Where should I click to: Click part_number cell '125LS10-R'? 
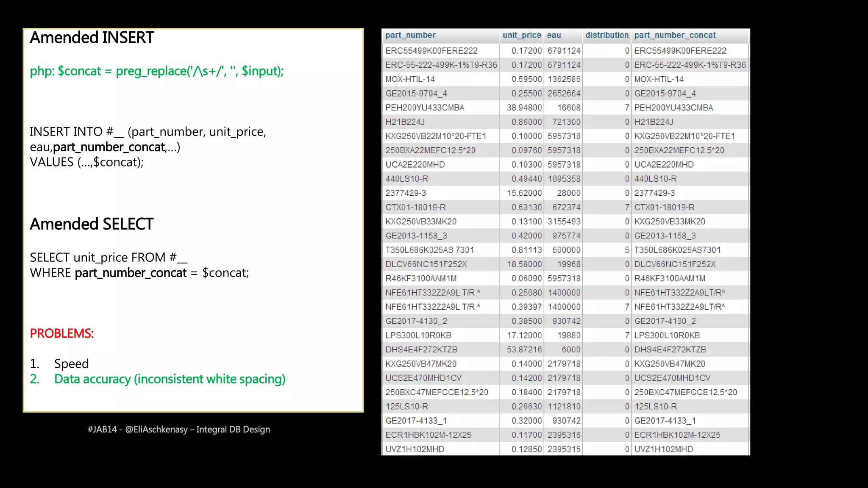pos(406,407)
